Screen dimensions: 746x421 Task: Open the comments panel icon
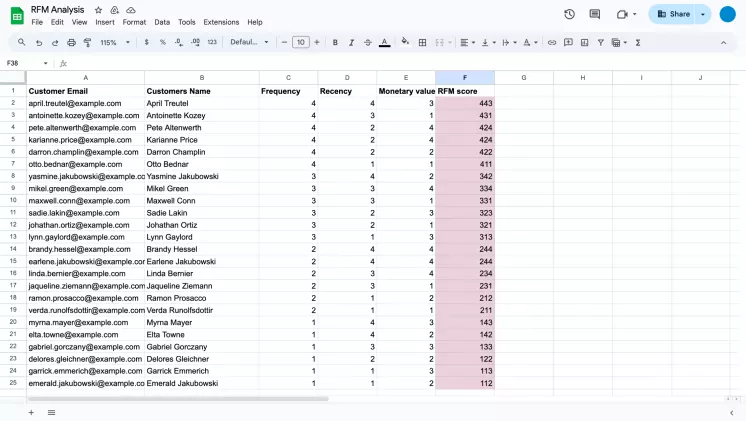point(595,14)
